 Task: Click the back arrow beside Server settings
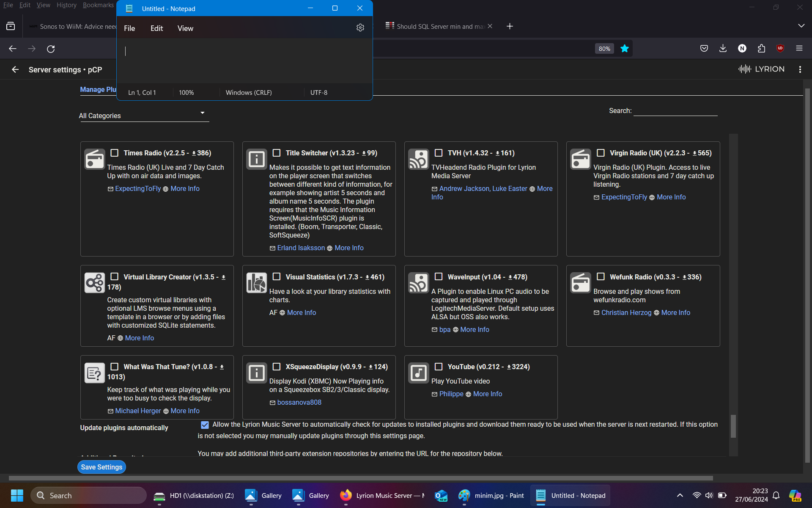[15, 69]
